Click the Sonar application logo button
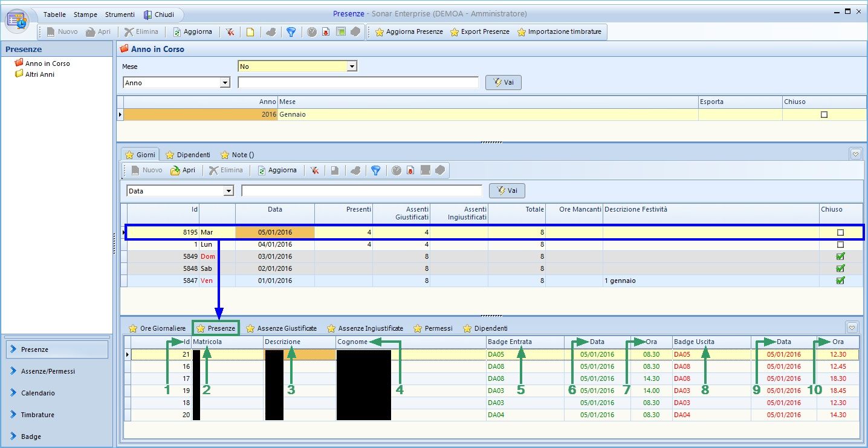Image resolution: width=868 pixels, height=448 pixels. tap(18, 20)
